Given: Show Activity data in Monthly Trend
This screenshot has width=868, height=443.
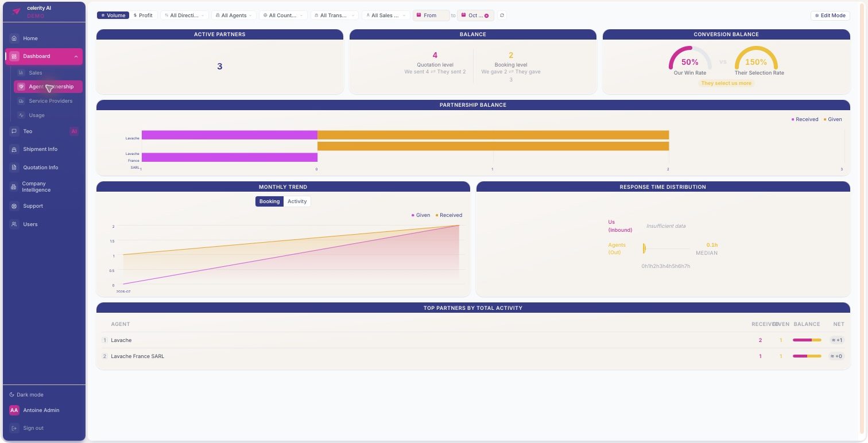Looking at the screenshot, I should 297,201.
